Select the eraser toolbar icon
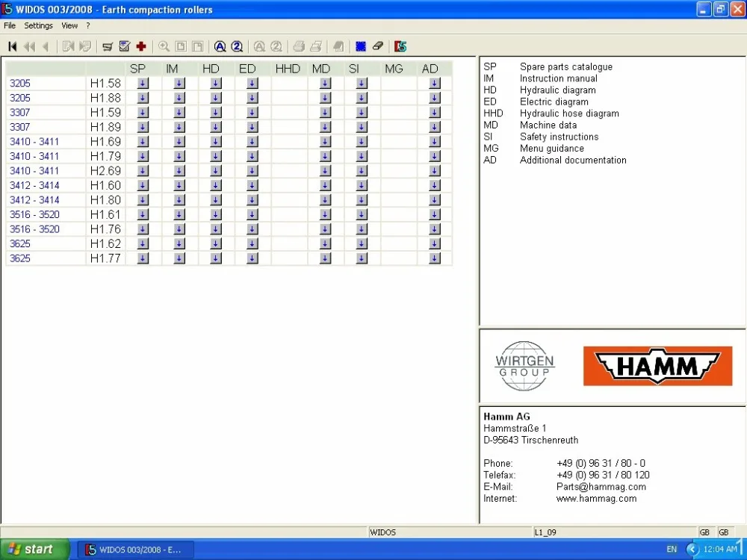This screenshot has height=560, width=747. 378,46
